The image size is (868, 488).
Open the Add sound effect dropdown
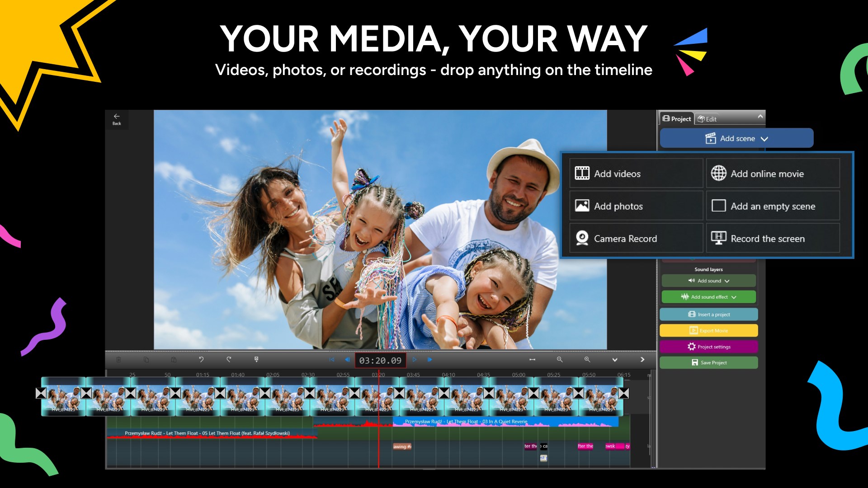coord(708,297)
